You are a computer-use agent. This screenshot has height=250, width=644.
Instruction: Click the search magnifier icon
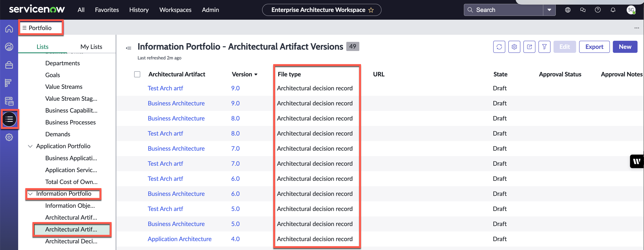pos(470,10)
